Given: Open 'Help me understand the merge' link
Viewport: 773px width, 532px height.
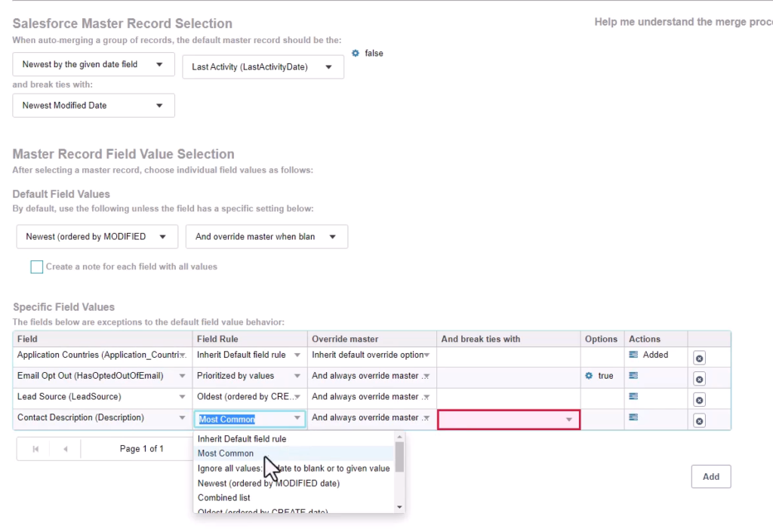Looking at the screenshot, I should point(683,22).
